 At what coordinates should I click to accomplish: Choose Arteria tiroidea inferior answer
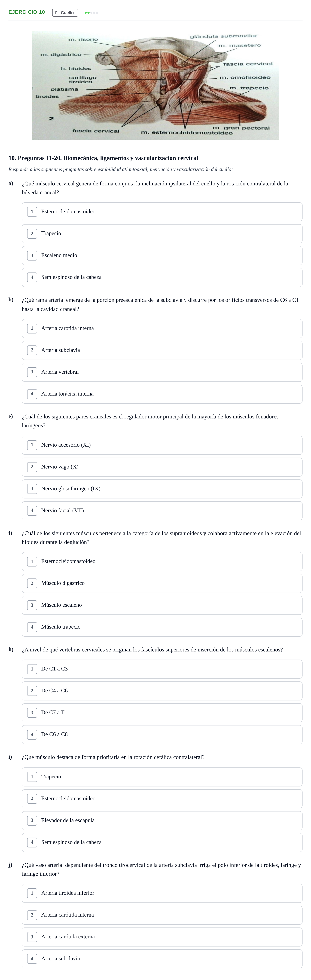coord(162,893)
